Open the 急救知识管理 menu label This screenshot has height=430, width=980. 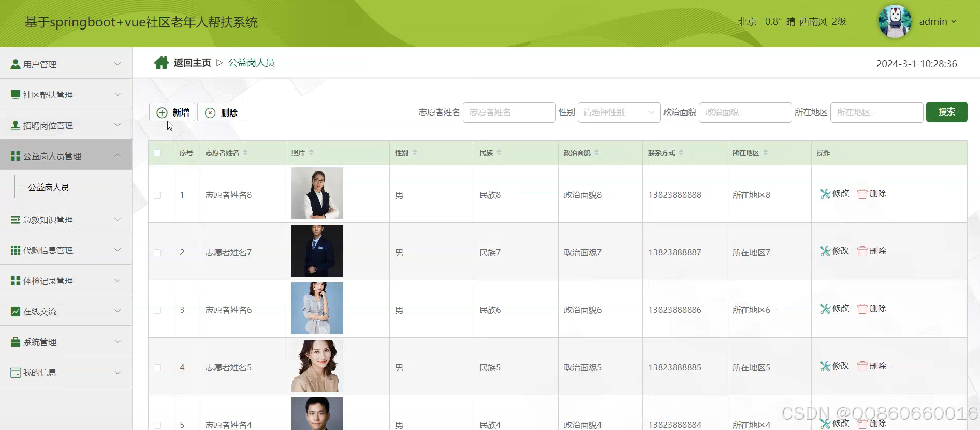point(48,220)
